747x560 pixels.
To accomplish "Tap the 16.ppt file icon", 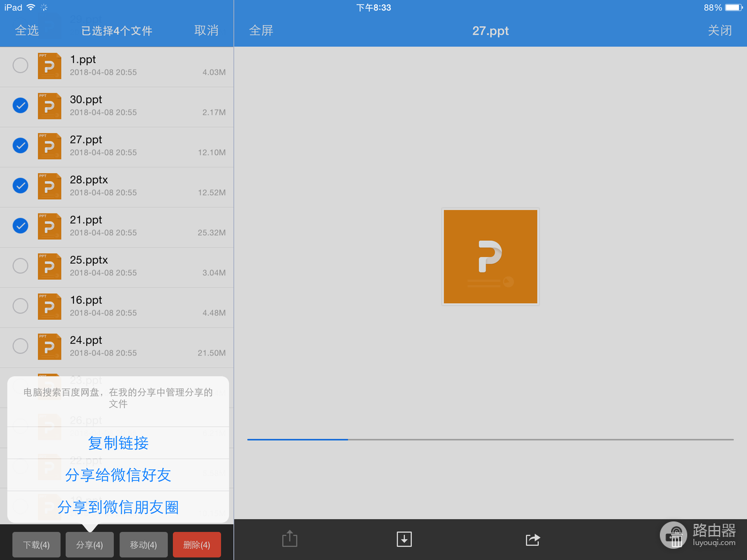I will [49, 307].
